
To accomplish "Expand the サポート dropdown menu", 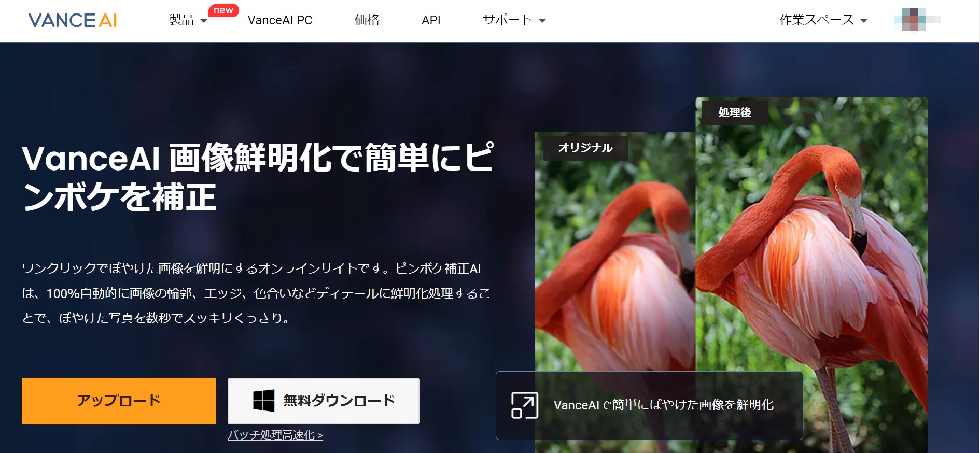I will click(x=514, y=20).
